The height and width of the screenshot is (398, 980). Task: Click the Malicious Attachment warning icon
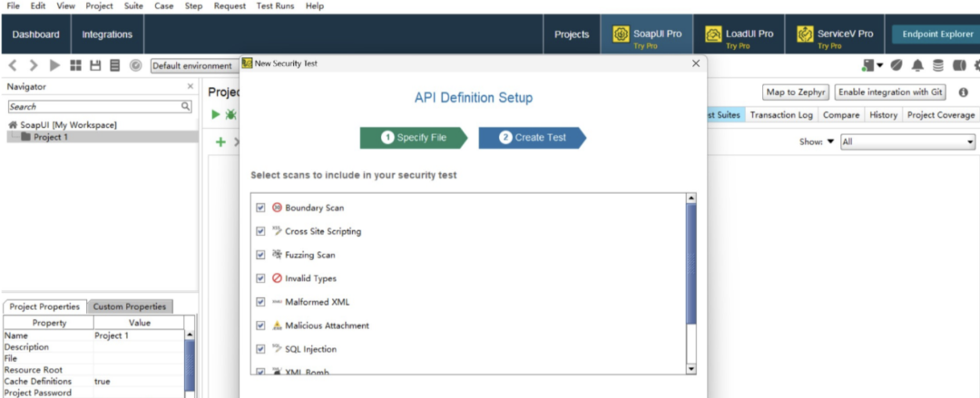[278, 325]
